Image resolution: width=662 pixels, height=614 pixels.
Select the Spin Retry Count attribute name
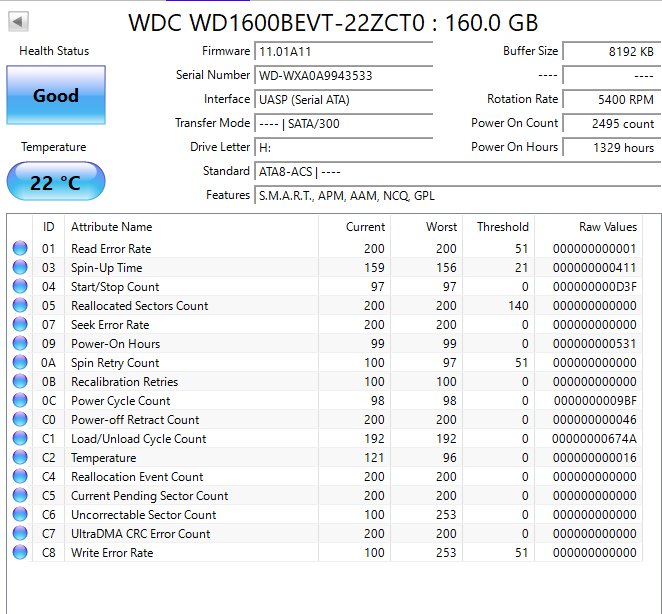pos(115,363)
